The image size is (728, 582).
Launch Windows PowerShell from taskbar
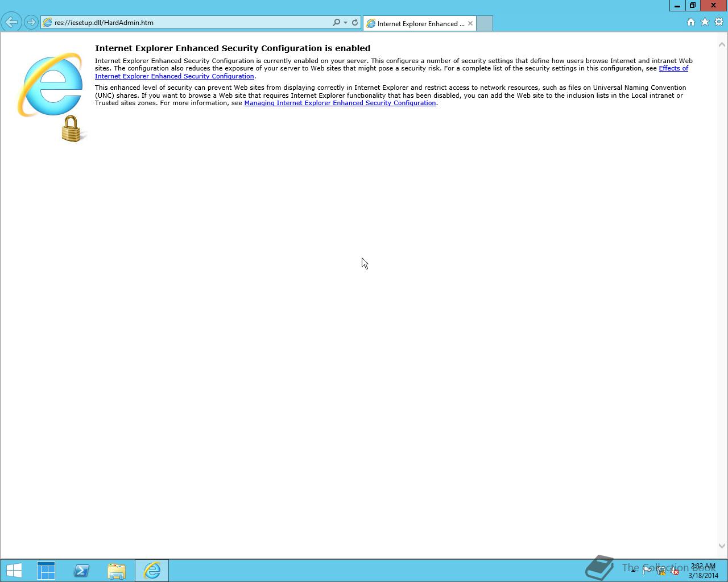tap(81, 570)
